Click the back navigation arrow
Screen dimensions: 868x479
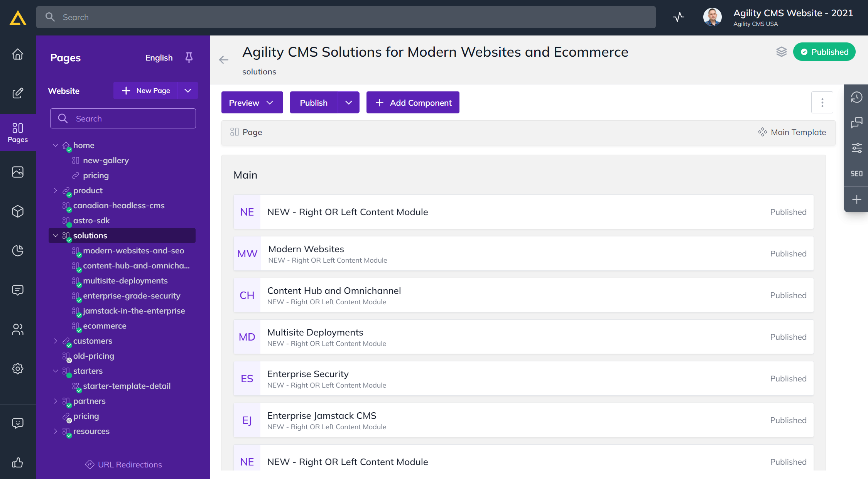tap(224, 59)
